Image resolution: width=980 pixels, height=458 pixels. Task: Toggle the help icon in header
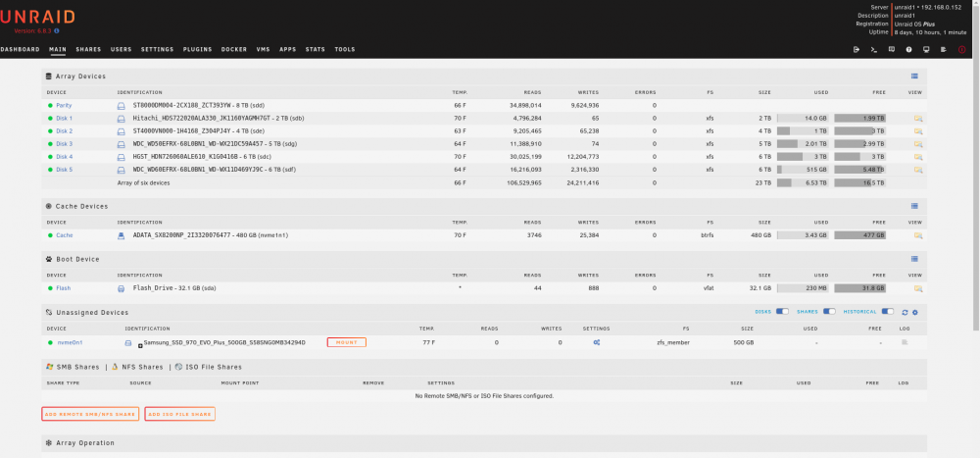(908, 49)
